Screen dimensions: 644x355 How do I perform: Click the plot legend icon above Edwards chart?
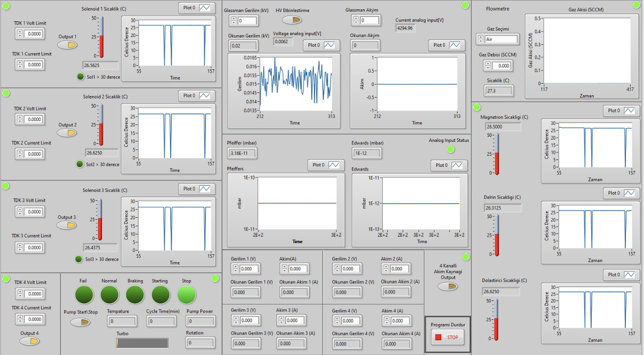pos(457,165)
